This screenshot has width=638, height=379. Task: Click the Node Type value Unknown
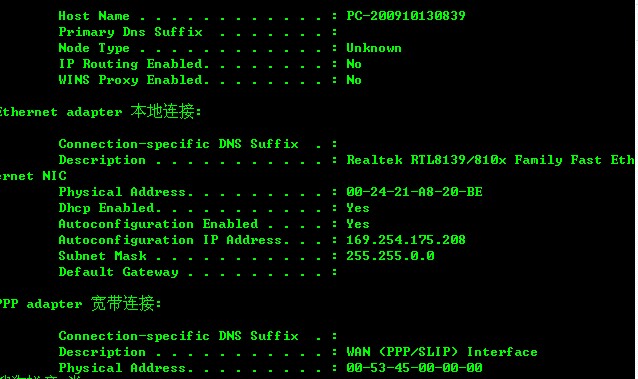click(x=374, y=48)
